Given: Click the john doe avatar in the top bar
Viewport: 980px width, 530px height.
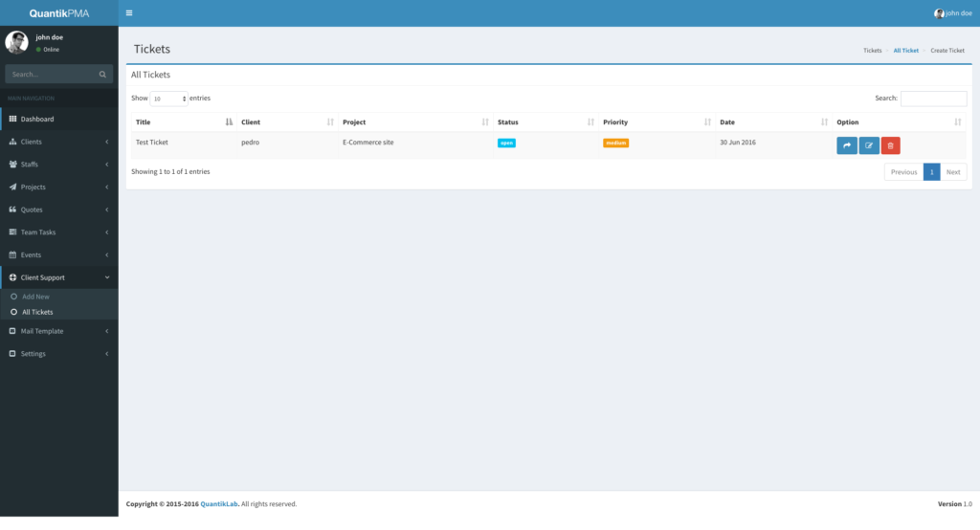Looking at the screenshot, I should click(939, 13).
